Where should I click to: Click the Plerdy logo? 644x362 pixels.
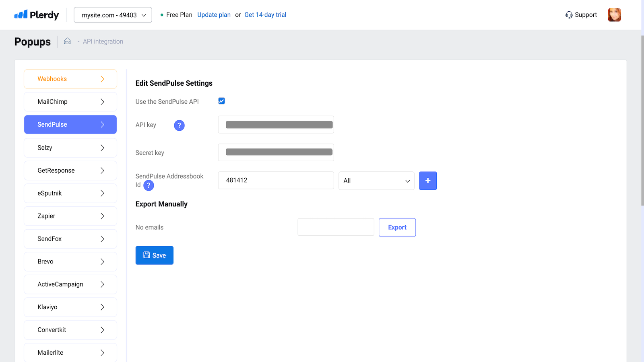pos(37,15)
